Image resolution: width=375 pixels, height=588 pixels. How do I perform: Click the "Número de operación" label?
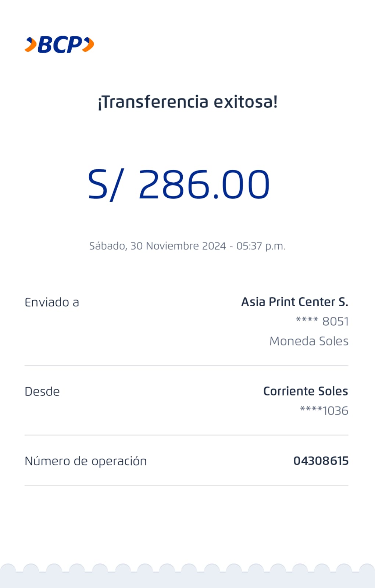[x=86, y=461]
